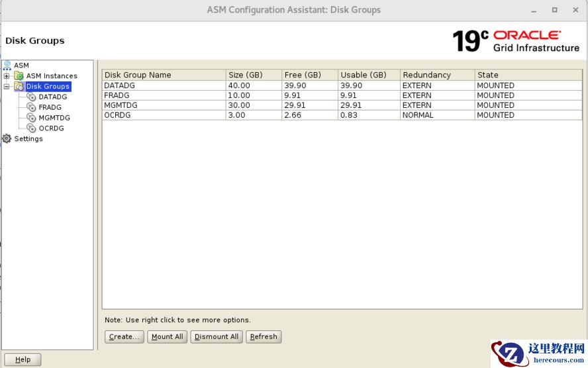588x368 pixels.
Task: Select MGMTDG cell in the table
Action: pos(164,105)
